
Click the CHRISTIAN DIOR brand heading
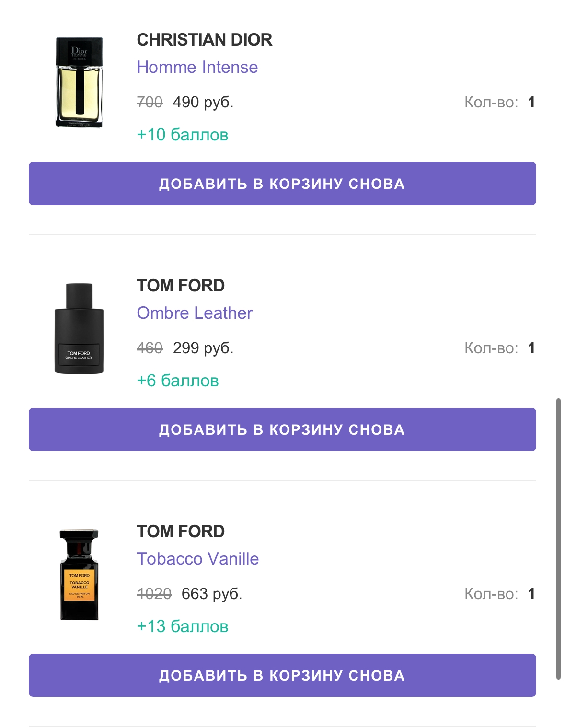pyautogui.click(x=204, y=40)
